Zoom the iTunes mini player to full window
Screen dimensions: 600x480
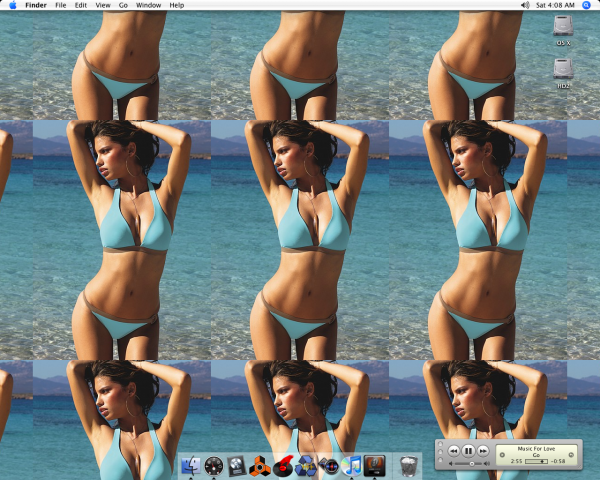(x=440, y=460)
